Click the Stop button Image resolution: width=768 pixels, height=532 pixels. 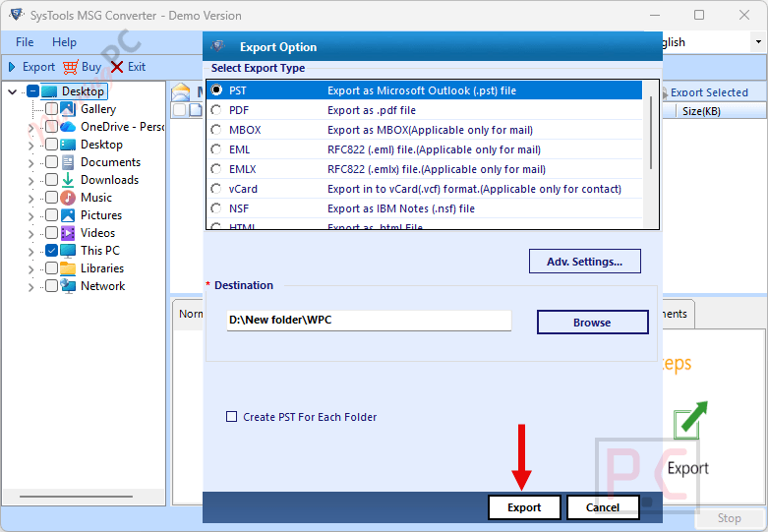pos(729,518)
